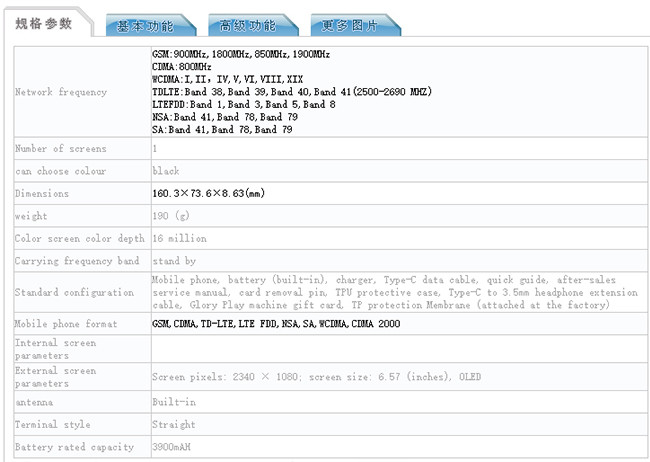The image size is (650, 462).
Task: Go to the 更多图片 tab
Action: [351, 26]
